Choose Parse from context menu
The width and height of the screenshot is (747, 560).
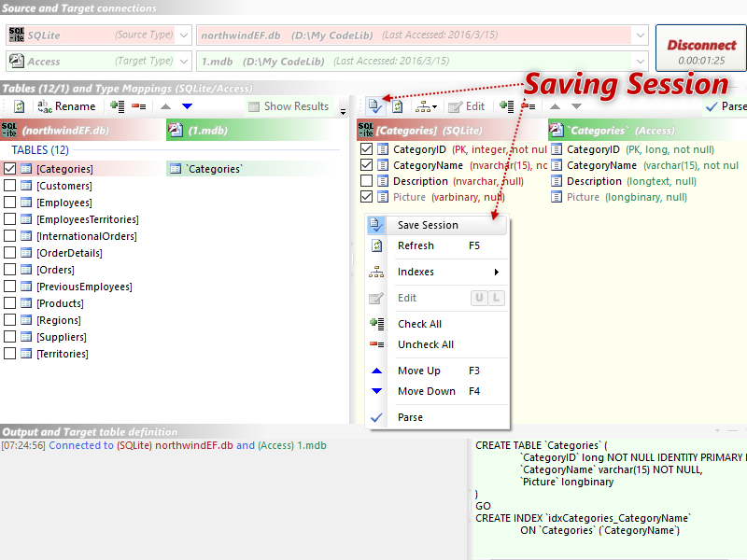(437, 417)
